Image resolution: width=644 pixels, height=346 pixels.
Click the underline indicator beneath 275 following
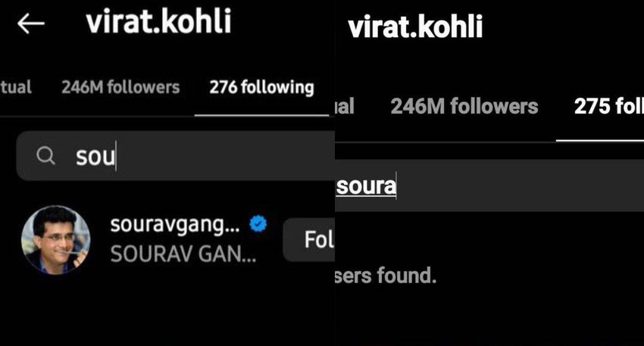[x=600, y=140]
